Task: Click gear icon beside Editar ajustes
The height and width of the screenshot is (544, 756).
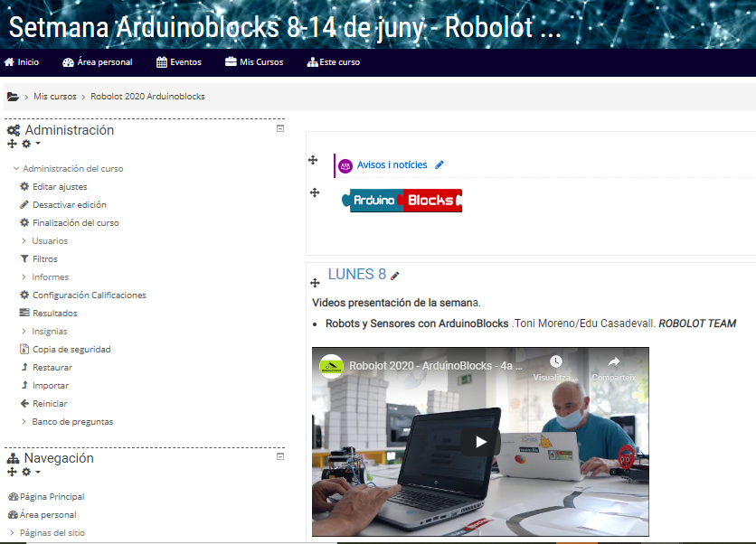Action: (x=24, y=186)
